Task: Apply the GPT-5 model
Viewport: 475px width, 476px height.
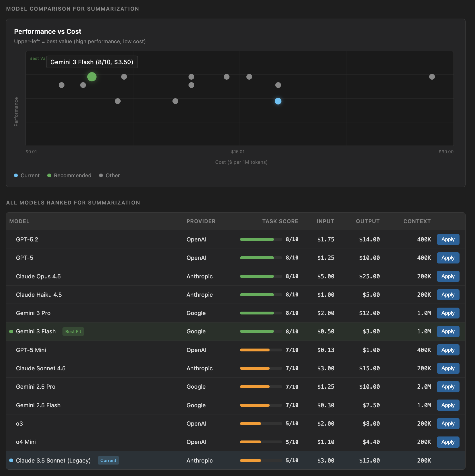Action: coord(448,258)
